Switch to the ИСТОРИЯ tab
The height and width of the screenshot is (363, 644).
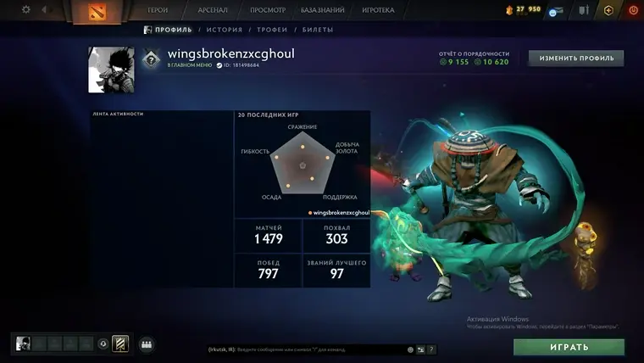[225, 30]
